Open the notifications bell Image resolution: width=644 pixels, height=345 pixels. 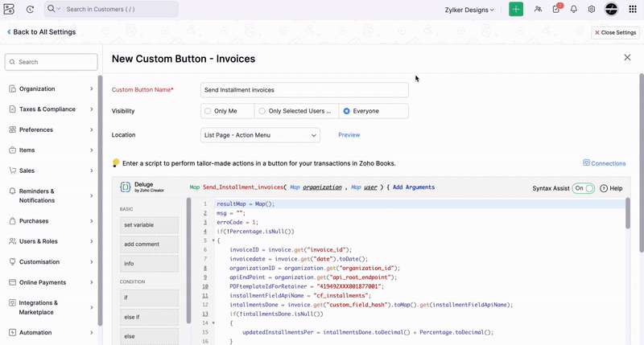click(574, 9)
